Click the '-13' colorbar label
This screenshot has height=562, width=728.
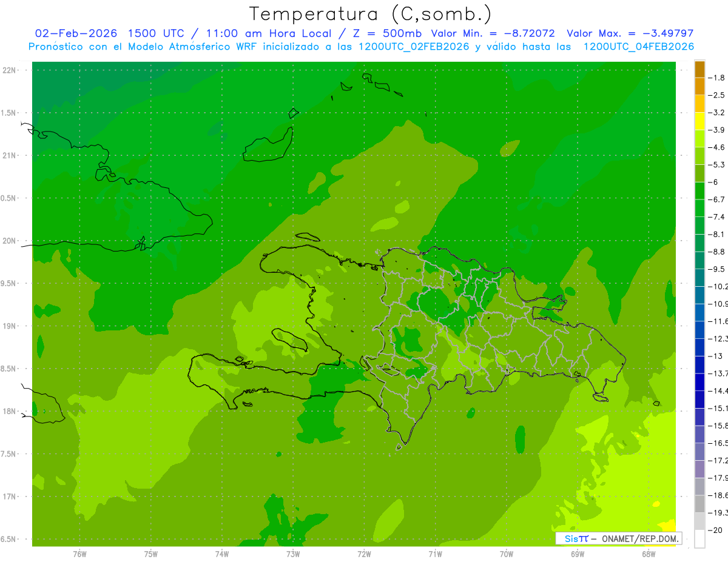click(715, 356)
